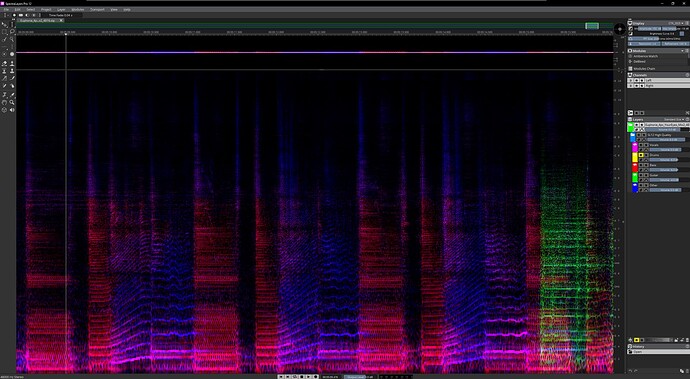Click the time position field at bottom
This screenshot has height=379, width=690.
pos(331,377)
